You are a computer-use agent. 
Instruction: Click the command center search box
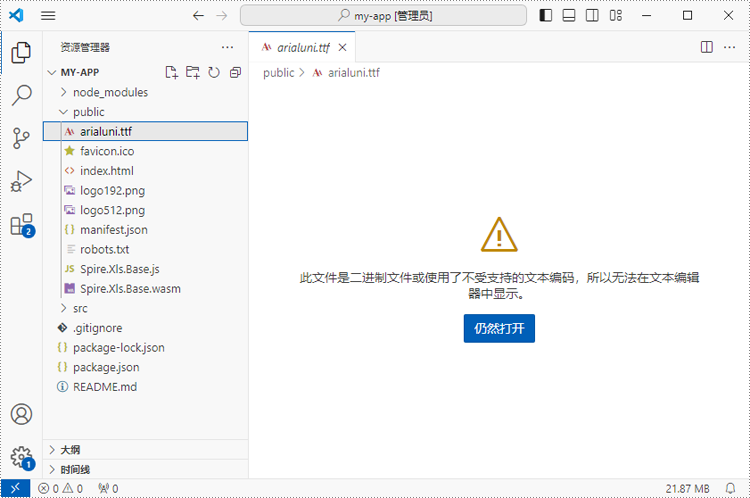coord(383,16)
